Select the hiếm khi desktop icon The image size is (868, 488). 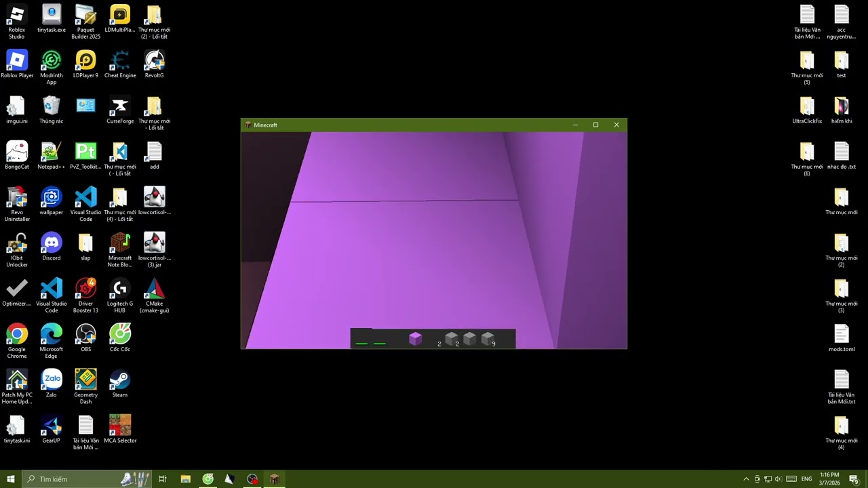point(842,110)
